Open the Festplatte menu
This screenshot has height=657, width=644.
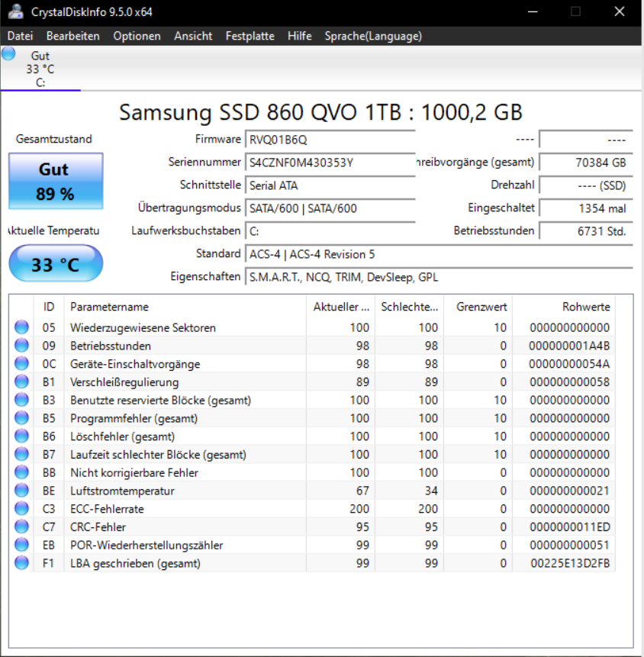(250, 36)
